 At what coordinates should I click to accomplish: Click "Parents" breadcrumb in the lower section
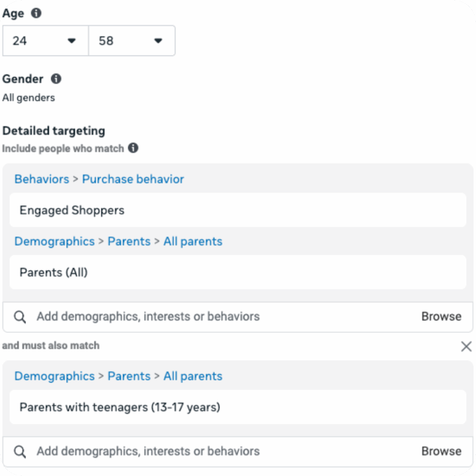tap(129, 376)
